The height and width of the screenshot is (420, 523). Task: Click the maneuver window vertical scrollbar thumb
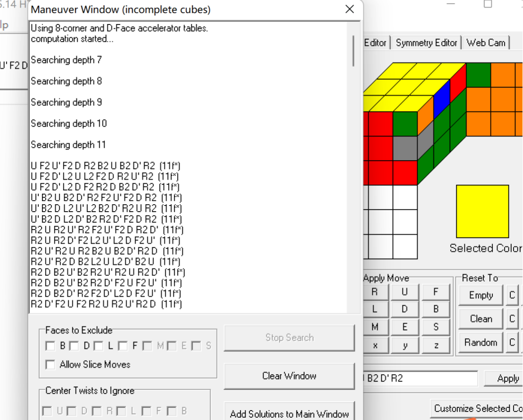click(x=353, y=51)
